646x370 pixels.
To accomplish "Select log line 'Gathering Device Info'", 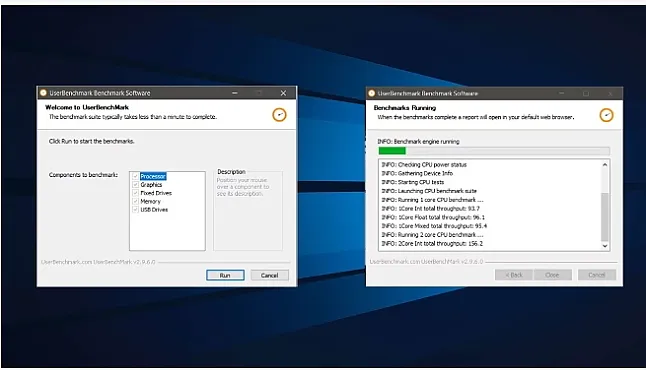I will pos(417,173).
